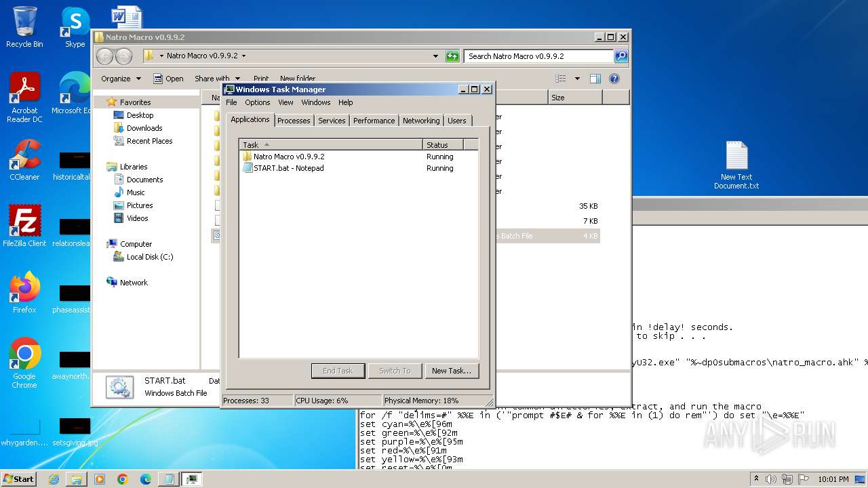This screenshot has height=488, width=868.
Task: Expand Natro Macro breadcrumb path arrow
Action: point(243,56)
